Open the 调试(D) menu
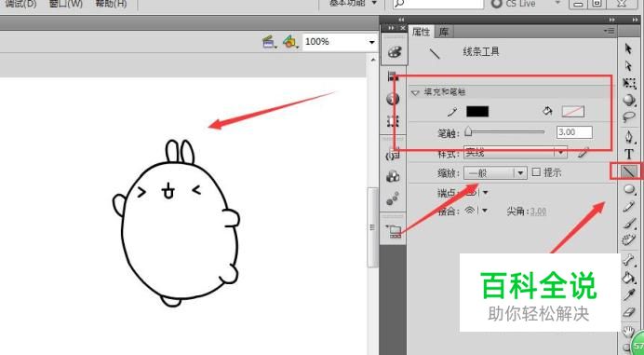 pyautogui.click(x=21, y=4)
